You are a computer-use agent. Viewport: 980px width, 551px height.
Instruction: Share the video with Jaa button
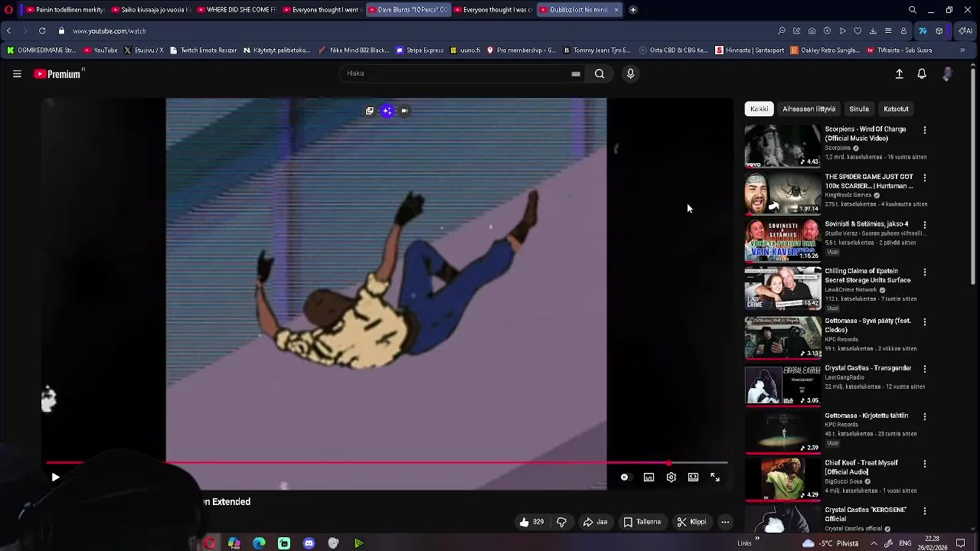tap(595, 522)
